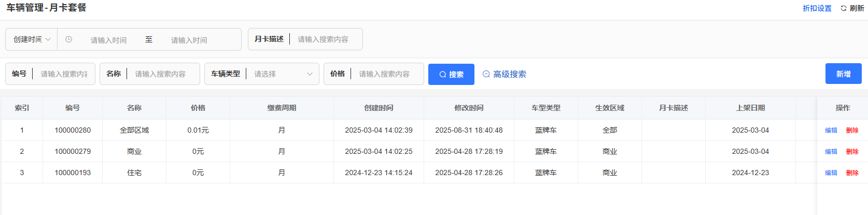This screenshot has width=868, height=215.
Task: Click the 车型类型 column header
Action: 546,108
